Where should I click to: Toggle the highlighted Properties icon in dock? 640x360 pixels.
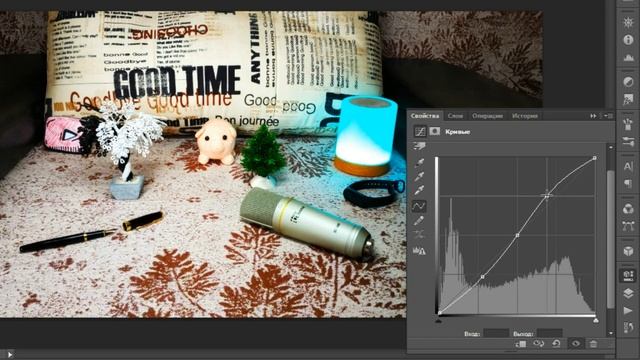(628, 276)
